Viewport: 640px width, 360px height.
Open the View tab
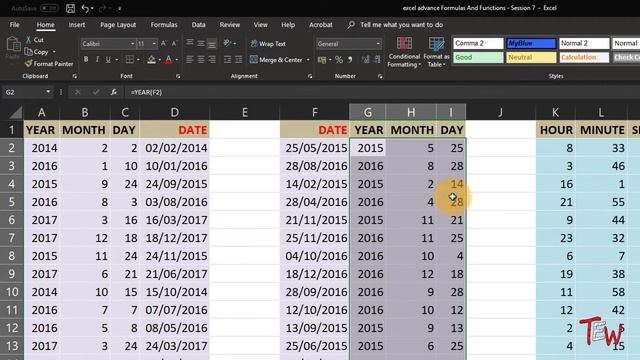point(260,25)
